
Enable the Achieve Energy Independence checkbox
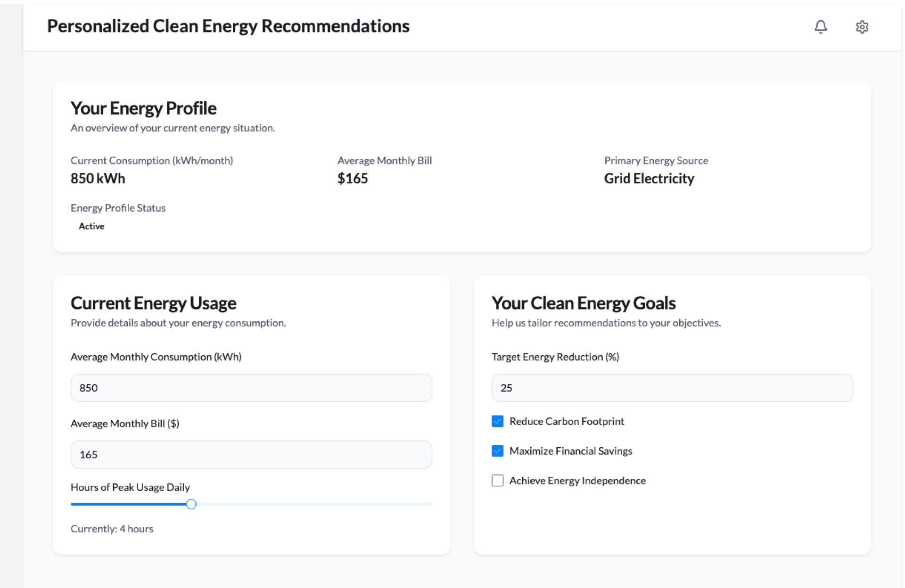497,481
